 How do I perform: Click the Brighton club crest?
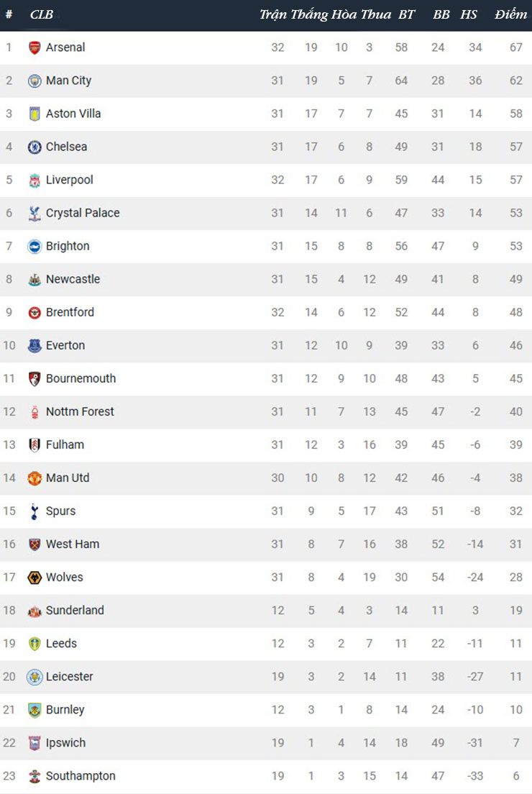pyautogui.click(x=35, y=246)
